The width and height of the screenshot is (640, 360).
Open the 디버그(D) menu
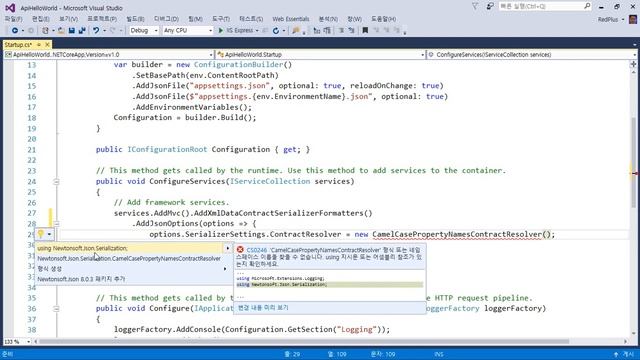tap(166, 19)
